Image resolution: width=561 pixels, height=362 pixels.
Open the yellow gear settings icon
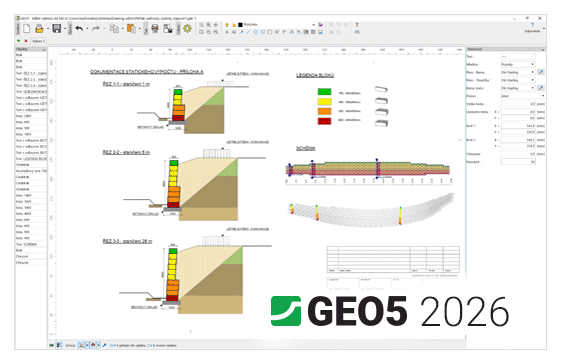tap(187, 29)
